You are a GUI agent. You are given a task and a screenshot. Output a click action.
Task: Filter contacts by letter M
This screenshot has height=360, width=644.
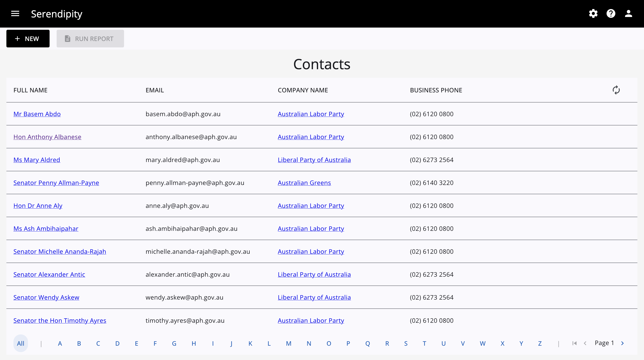pos(288,343)
